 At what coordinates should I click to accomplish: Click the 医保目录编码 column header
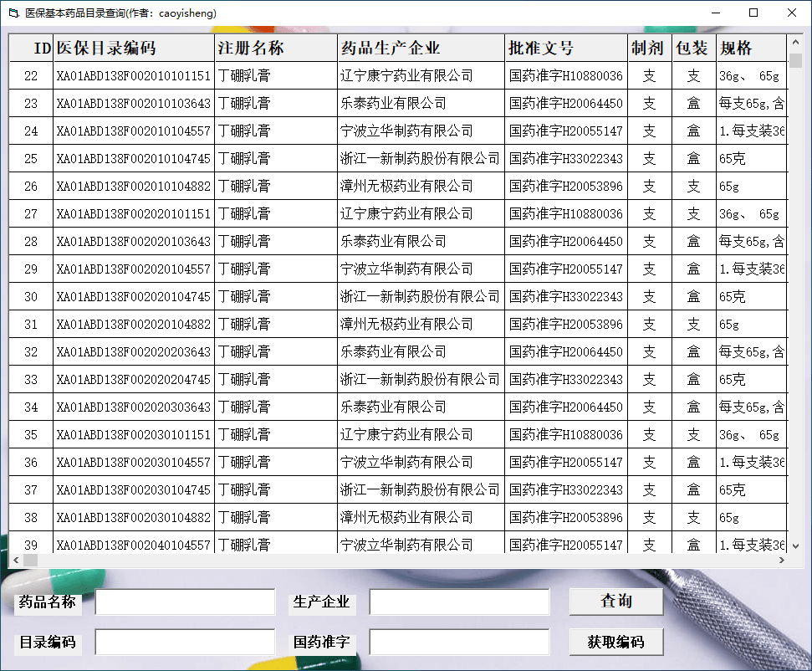coord(130,48)
